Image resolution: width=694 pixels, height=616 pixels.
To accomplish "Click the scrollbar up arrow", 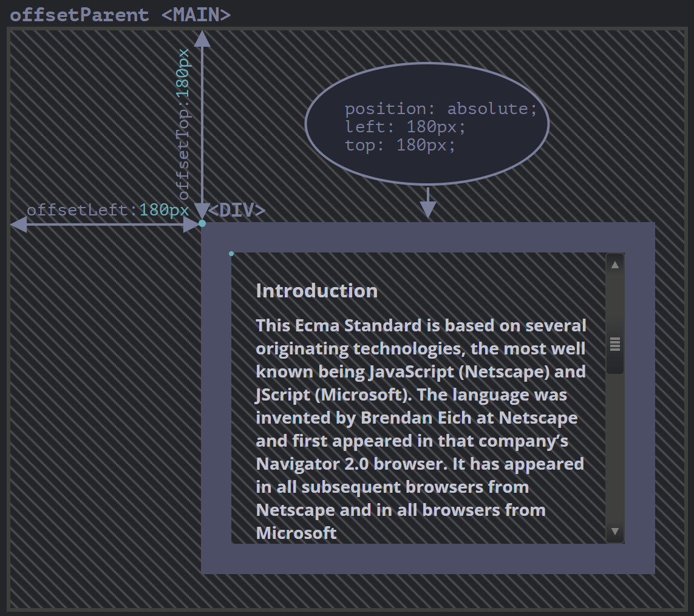I will click(615, 265).
